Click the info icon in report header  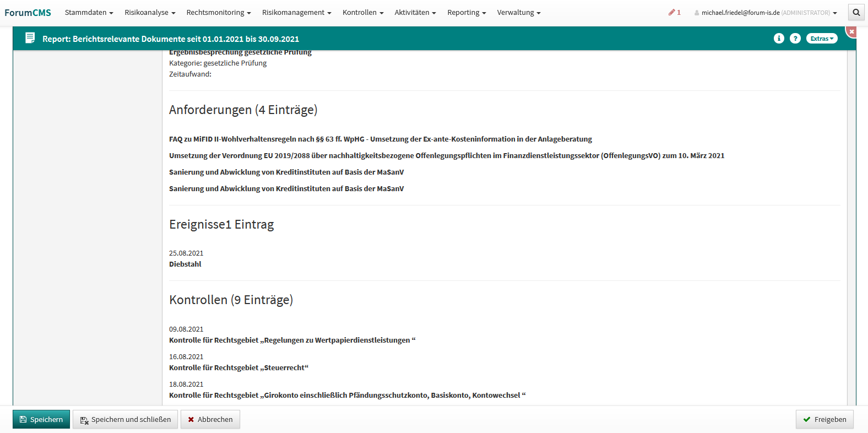click(779, 38)
